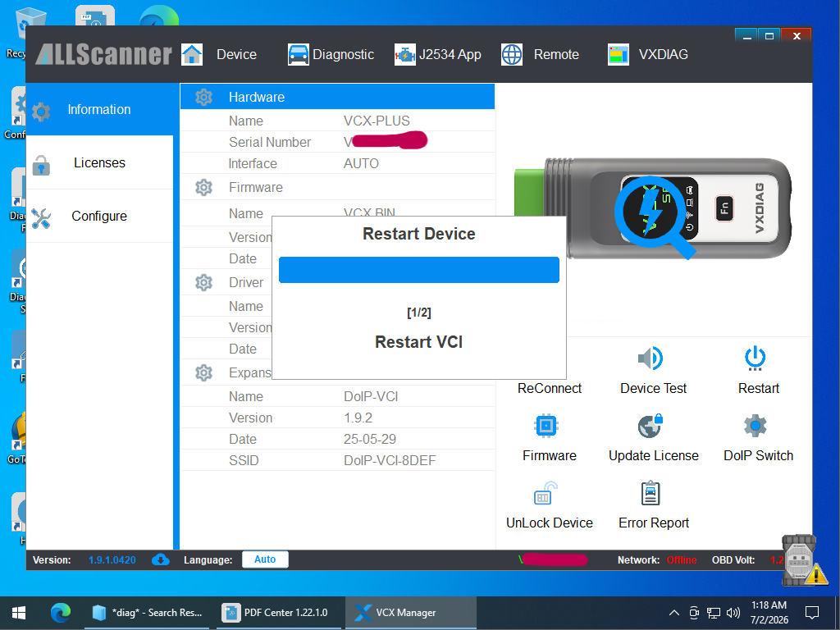Click the AUTO interface value
Screen dimensions: 840x630
361,163
